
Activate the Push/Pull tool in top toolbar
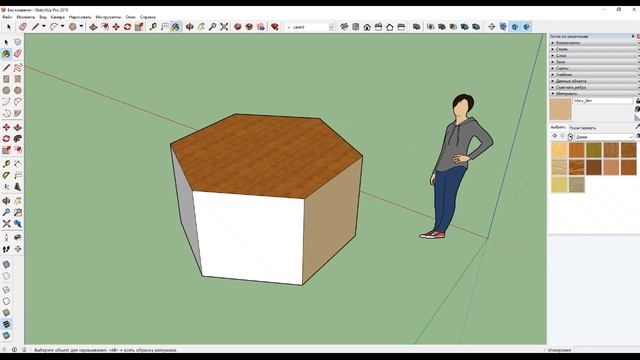pyautogui.click(x=93, y=27)
